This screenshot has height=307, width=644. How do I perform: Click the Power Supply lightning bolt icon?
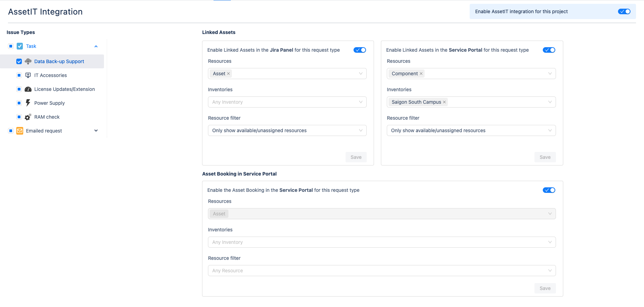[28, 103]
